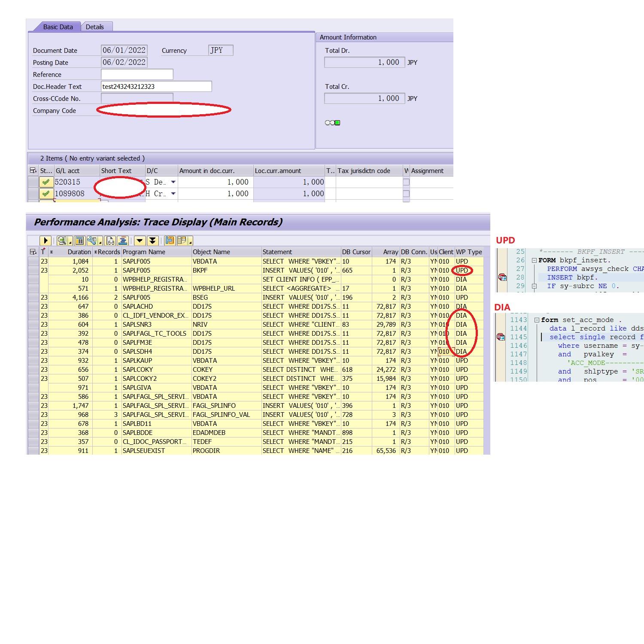Click the WP Type column header

point(469,252)
